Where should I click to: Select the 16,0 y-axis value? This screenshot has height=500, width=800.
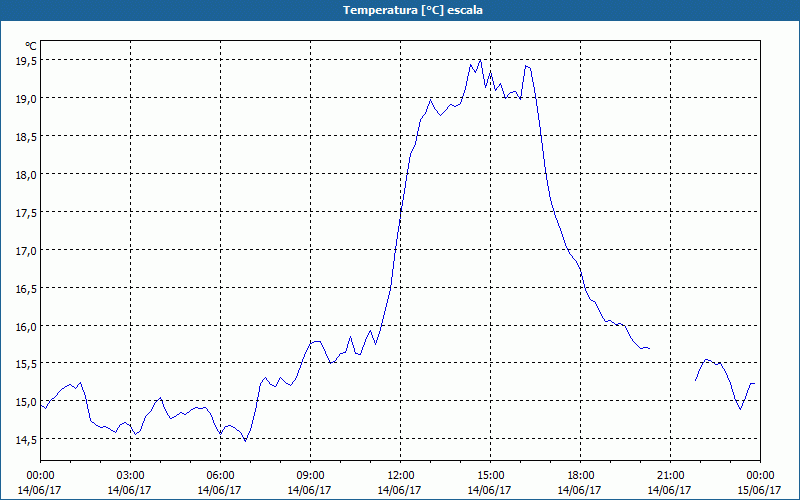[26, 326]
